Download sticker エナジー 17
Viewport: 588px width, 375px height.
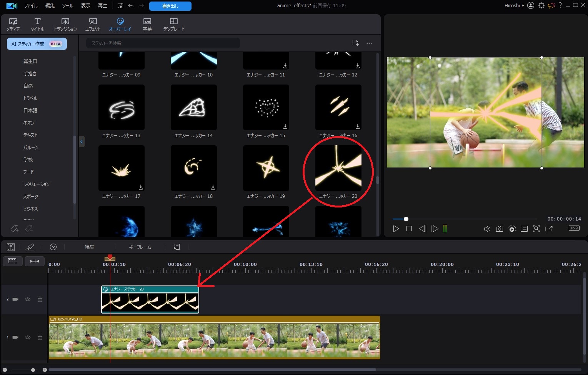tap(141, 187)
